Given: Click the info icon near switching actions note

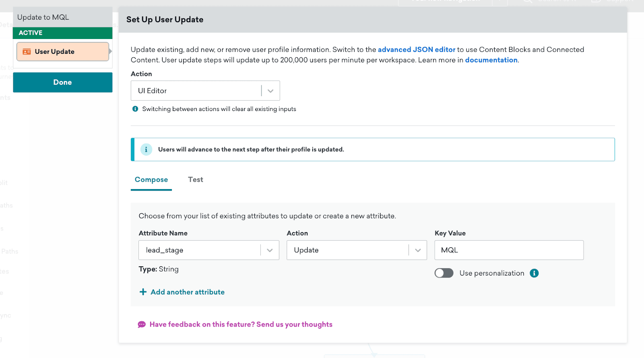Looking at the screenshot, I should (135, 109).
